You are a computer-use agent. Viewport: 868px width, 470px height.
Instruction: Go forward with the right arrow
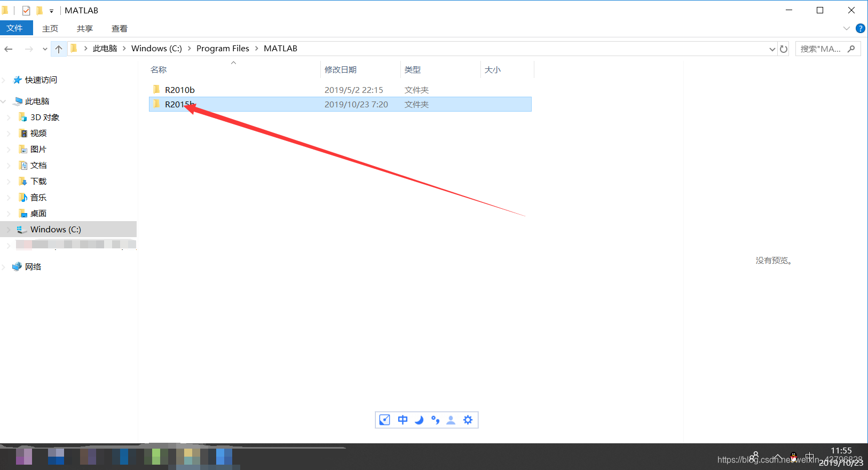pyautogui.click(x=29, y=49)
